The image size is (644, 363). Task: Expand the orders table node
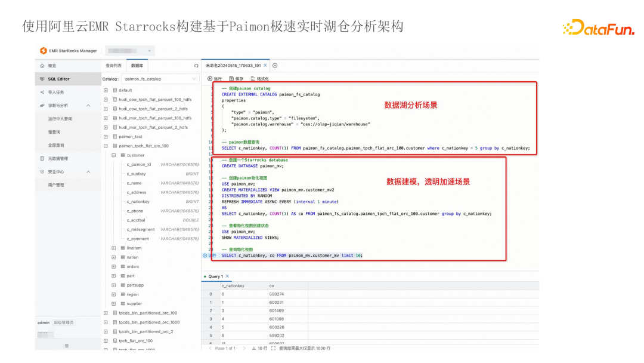pyautogui.click(x=114, y=267)
